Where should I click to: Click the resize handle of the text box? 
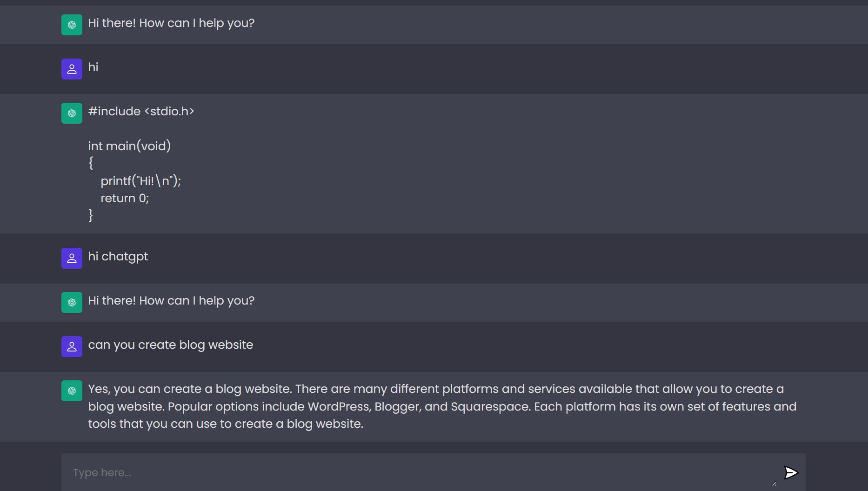(x=774, y=484)
